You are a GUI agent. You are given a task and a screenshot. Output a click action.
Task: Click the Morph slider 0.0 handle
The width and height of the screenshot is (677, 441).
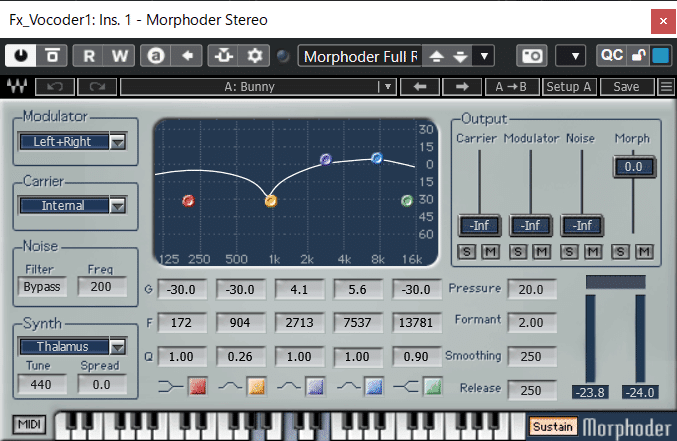(633, 167)
